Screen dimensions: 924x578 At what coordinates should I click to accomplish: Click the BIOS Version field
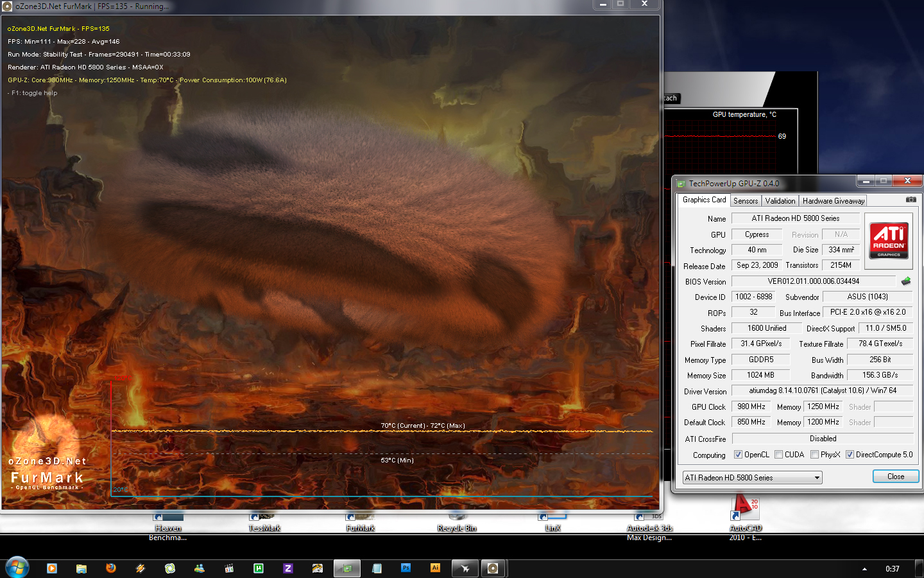814,281
